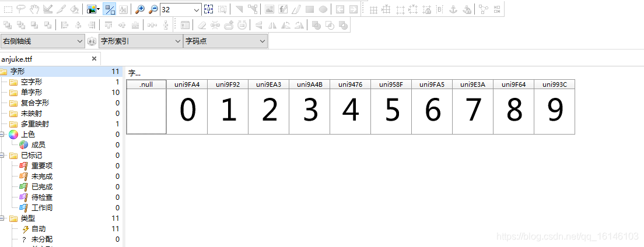Select the lasso selection tool
This screenshot has height=247, width=644.
tap(21, 9)
